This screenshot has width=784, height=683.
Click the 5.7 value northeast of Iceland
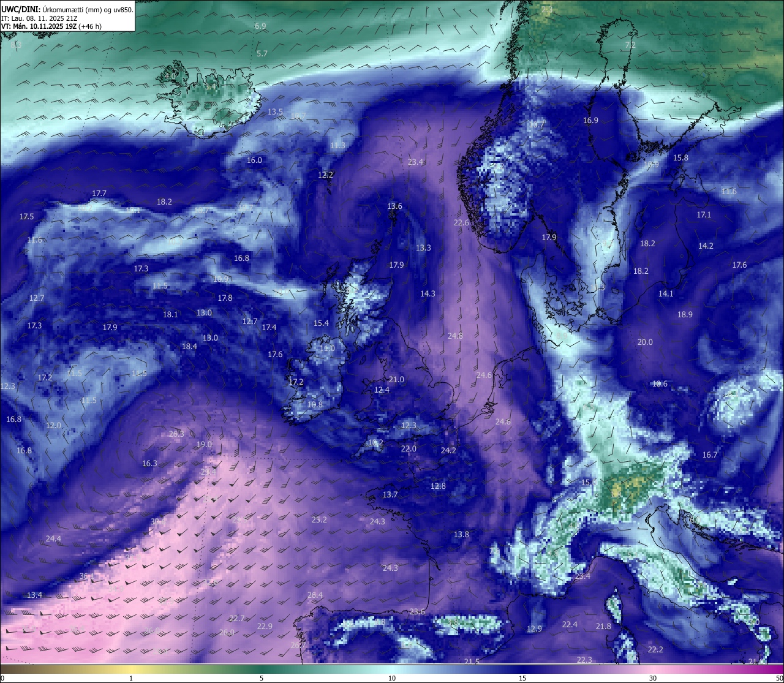point(262,54)
